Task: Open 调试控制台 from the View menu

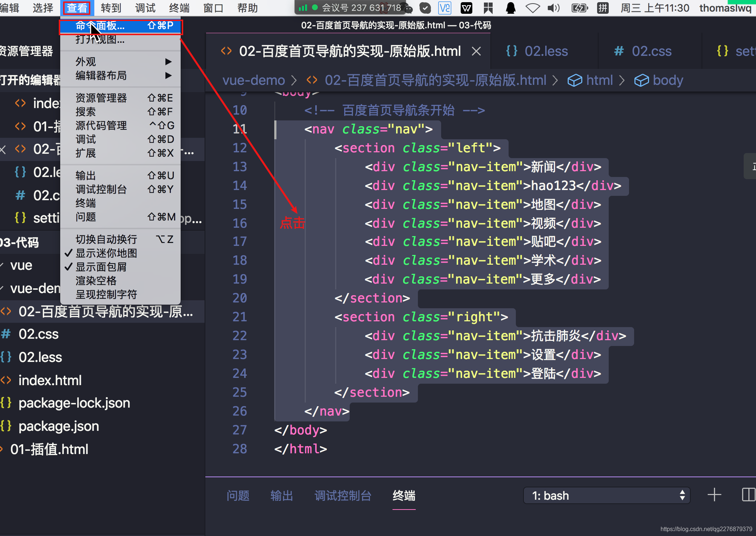Action: click(121, 189)
